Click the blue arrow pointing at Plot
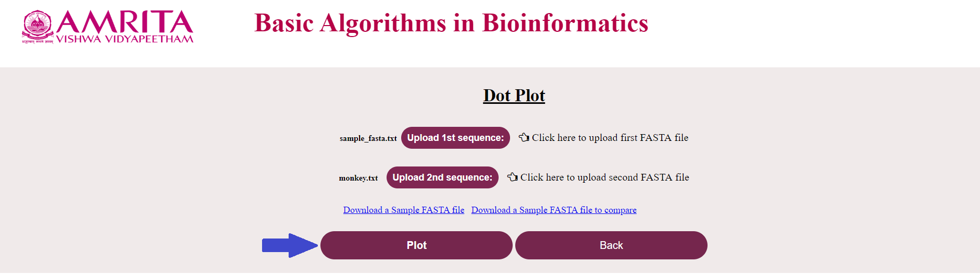Screen dimensions: 980x274 tap(290, 245)
